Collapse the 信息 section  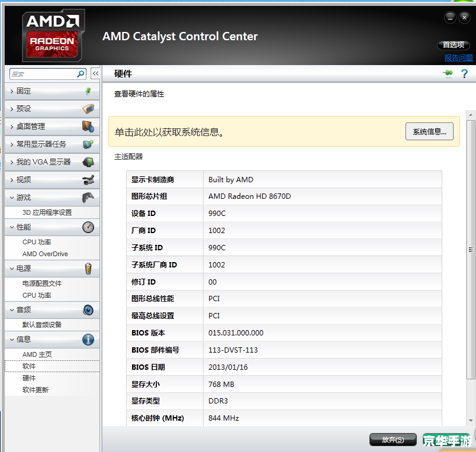pos(11,340)
